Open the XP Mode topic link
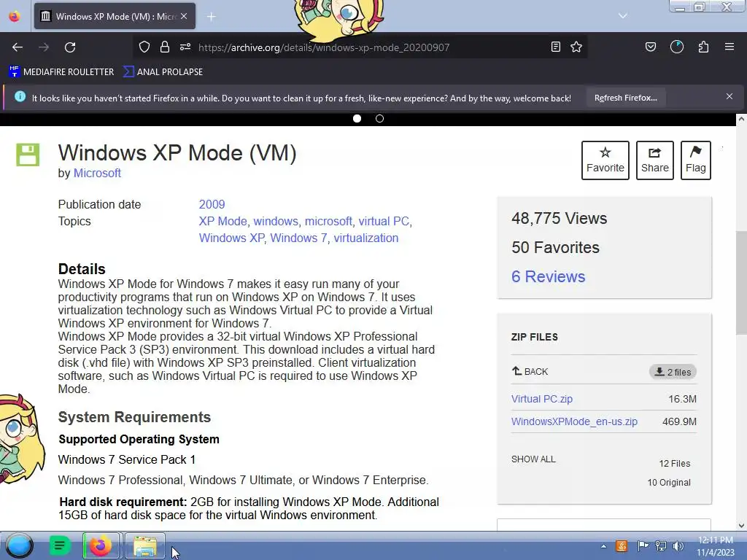This screenshot has height=560, width=747. pyautogui.click(x=222, y=221)
